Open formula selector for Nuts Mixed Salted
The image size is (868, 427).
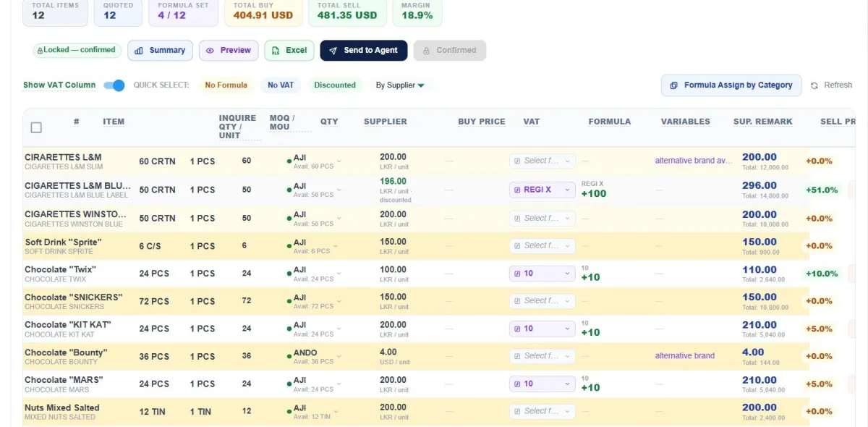[542, 411]
